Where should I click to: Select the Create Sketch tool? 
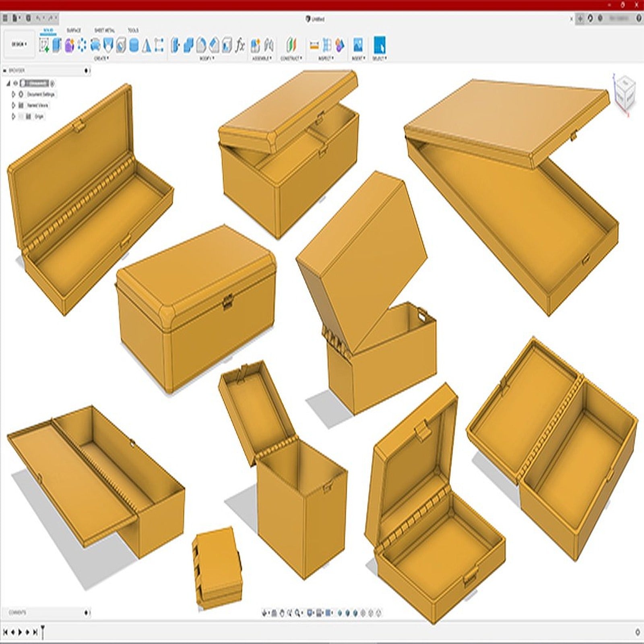(44, 45)
